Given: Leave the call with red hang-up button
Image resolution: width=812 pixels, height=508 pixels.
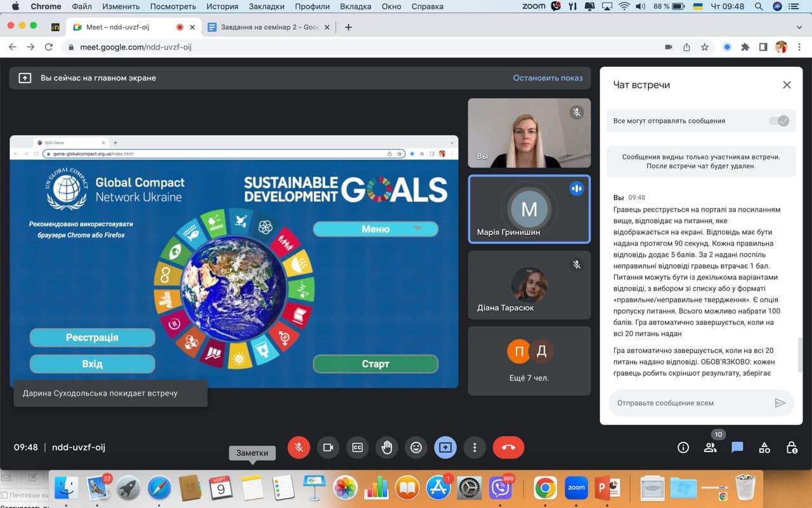Looking at the screenshot, I should [508, 448].
